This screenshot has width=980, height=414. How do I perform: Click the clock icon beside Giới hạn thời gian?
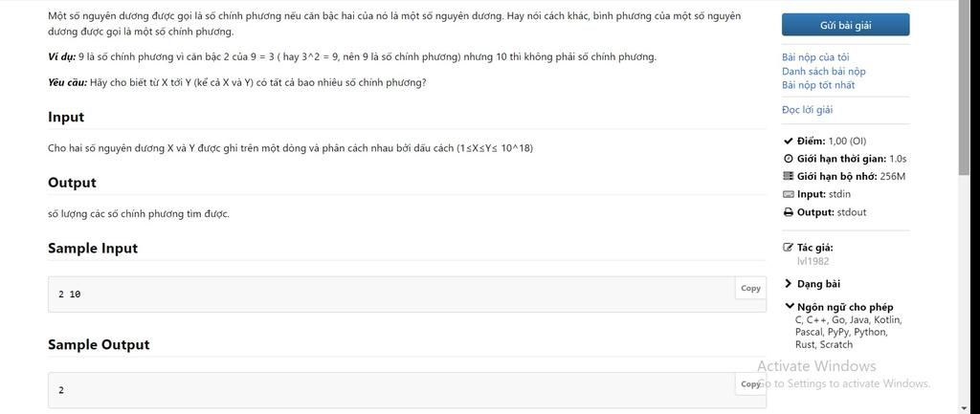[x=789, y=159]
